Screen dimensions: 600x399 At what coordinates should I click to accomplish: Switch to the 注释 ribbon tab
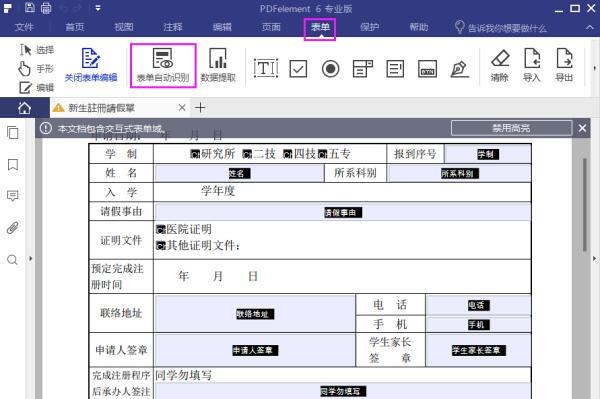(x=173, y=27)
